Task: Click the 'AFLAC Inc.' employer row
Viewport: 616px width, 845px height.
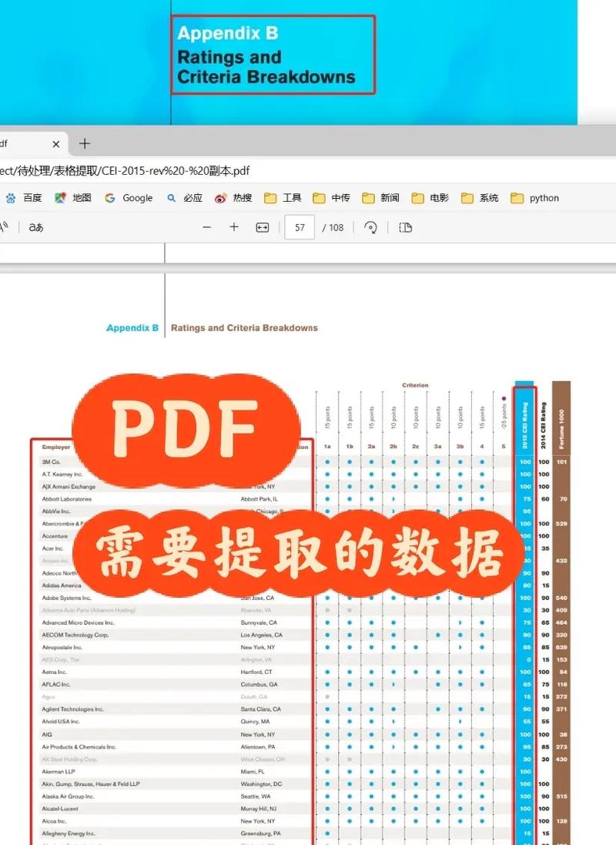Action: tap(56, 685)
